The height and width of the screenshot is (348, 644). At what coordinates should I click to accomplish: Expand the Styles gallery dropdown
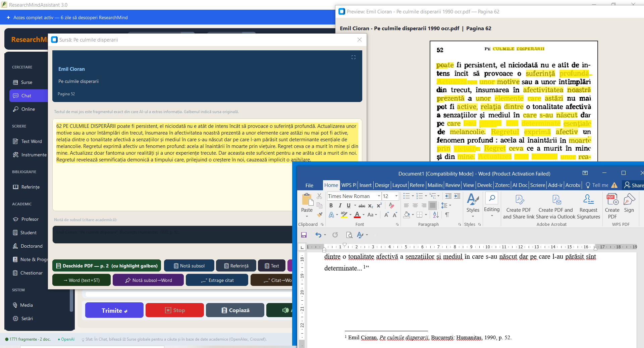473,216
